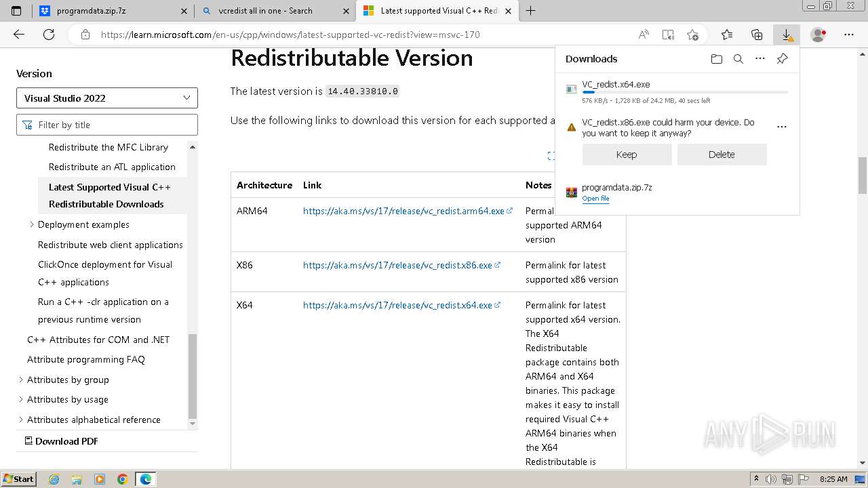
Task: Click the search downloads magnifier icon
Action: (x=738, y=59)
